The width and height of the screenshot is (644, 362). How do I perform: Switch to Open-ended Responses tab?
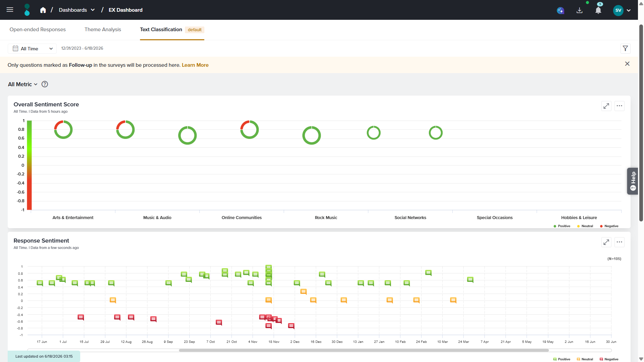[x=38, y=30]
